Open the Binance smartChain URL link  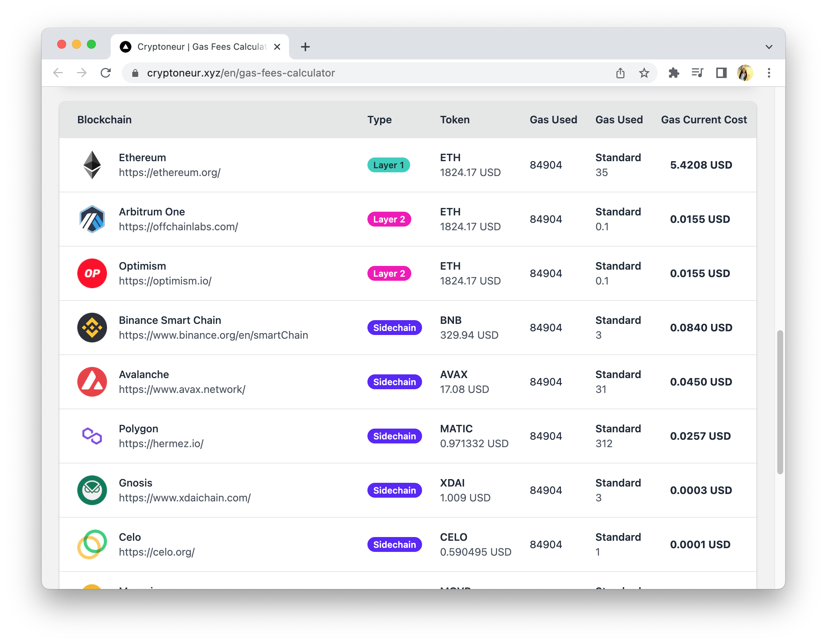coord(214,335)
